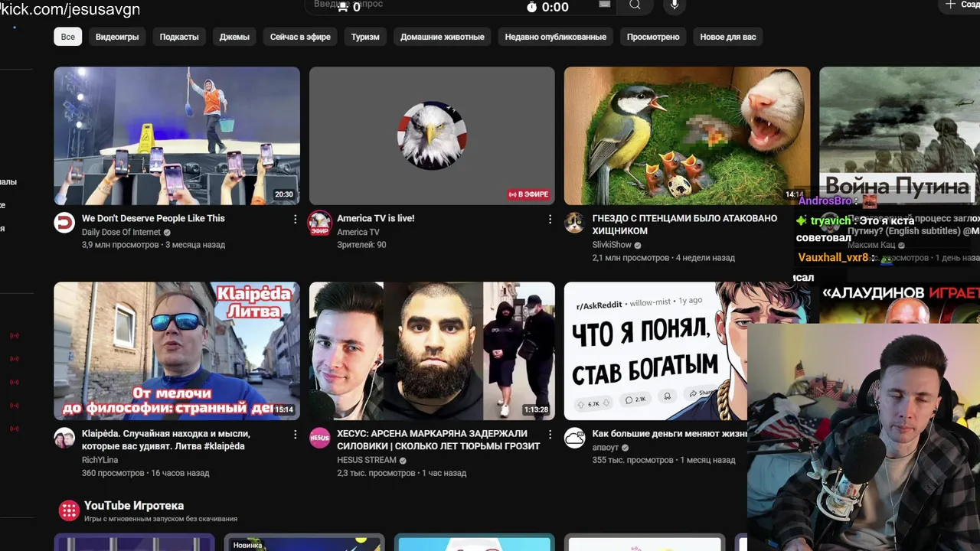Viewport: 980px width, 551px height.
Task: Click the 20:30 duration badge
Action: (x=284, y=194)
